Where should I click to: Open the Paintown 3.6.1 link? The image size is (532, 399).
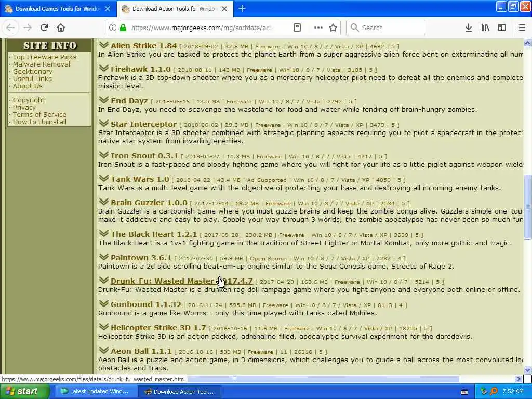(x=141, y=258)
